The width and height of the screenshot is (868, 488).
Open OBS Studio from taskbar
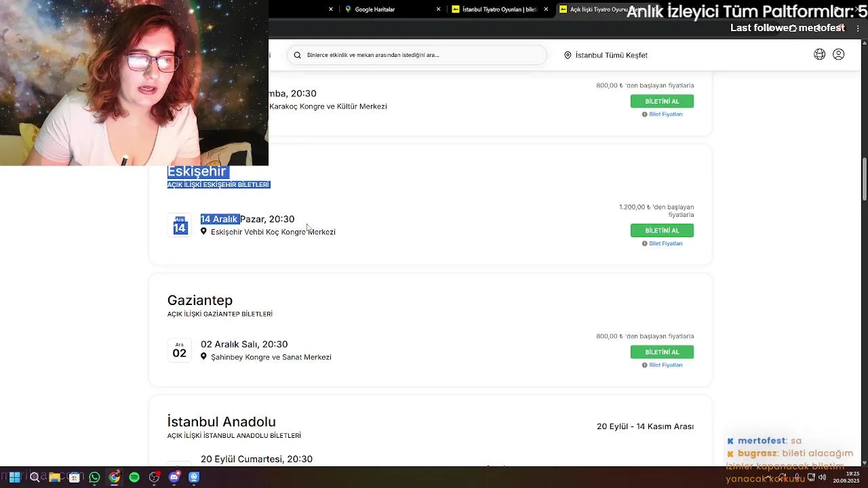(154, 477)
